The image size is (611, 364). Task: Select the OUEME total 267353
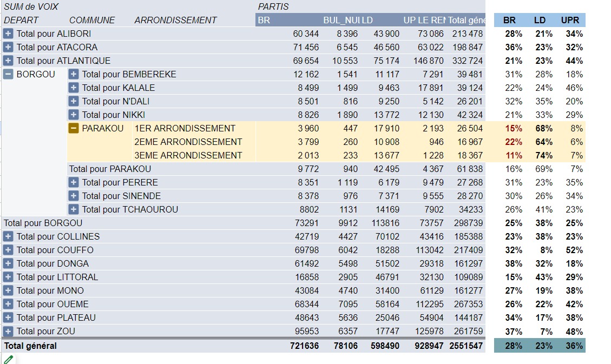coord(468,304)
